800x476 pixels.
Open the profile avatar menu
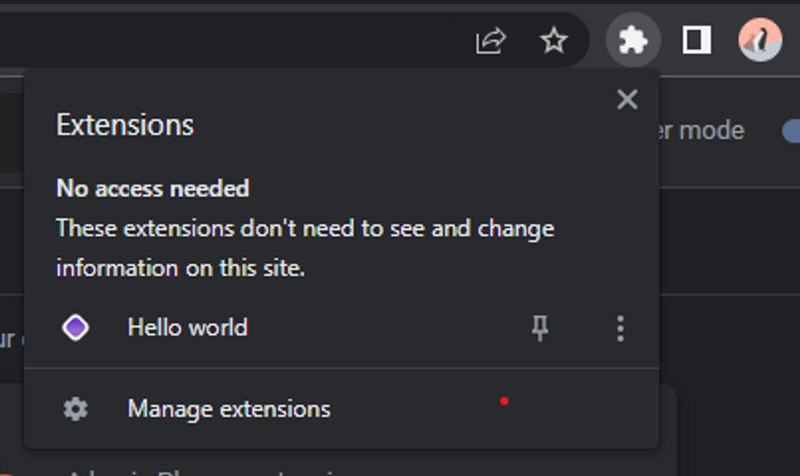pos(760,40)
